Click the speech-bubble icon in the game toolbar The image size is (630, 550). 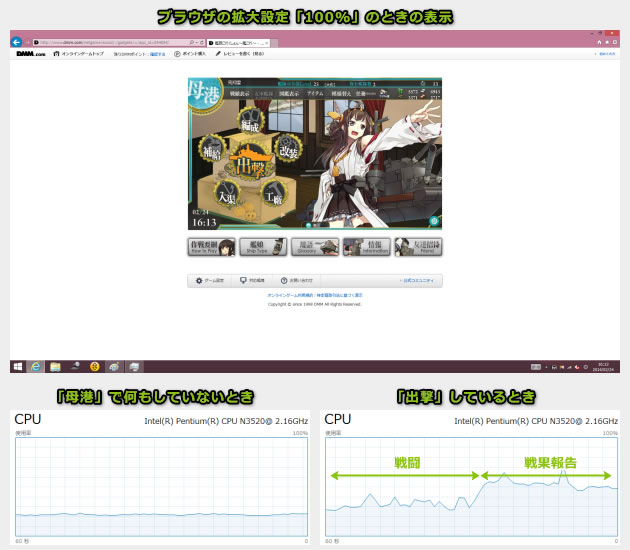[x=243, y=280]
